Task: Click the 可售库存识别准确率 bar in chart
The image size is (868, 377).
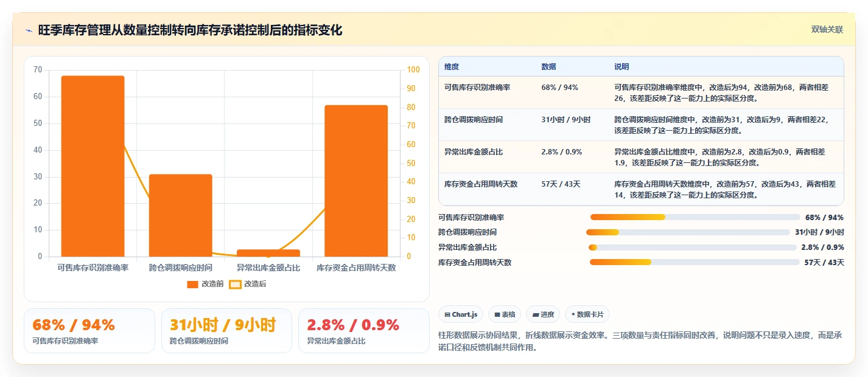Action: 93,166
